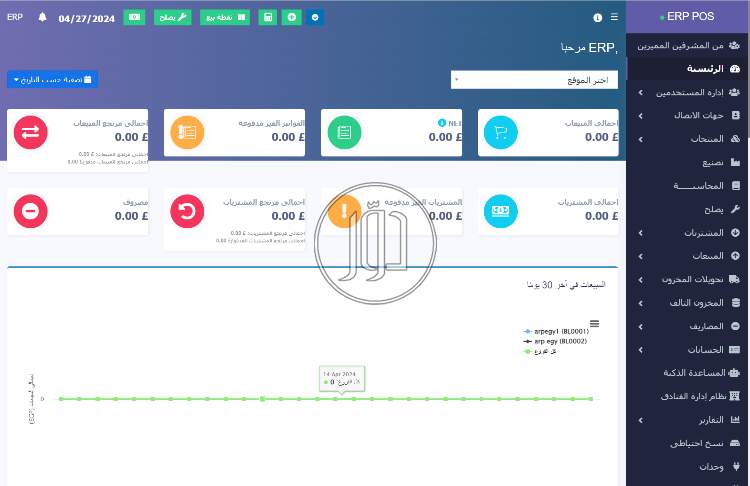Expand Expenses (المصاريف) in sidebar

[688, 326]
